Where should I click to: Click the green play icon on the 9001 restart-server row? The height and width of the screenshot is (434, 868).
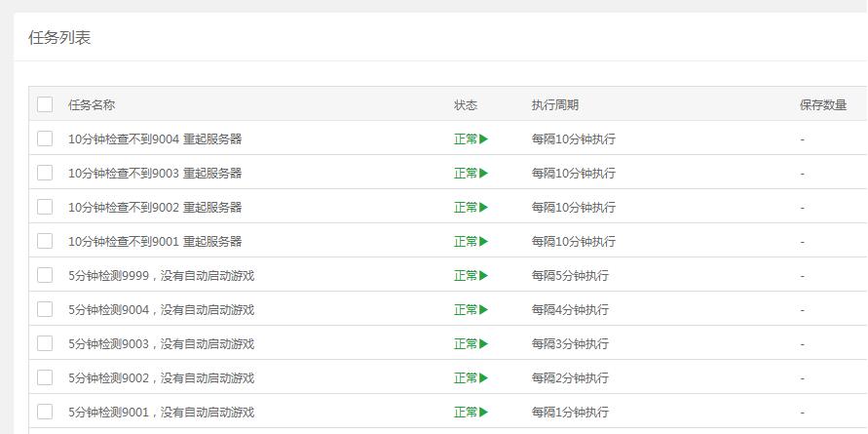pos(484,242)
